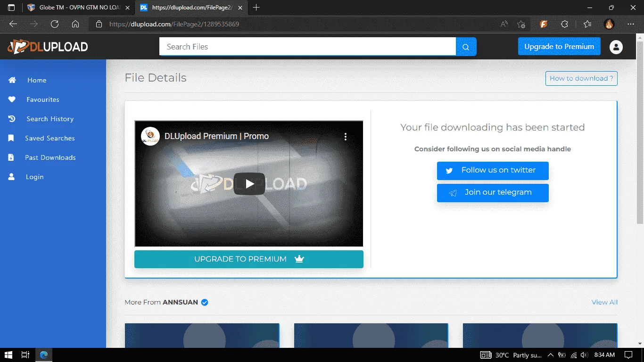Close the dlupload.com tab
This screenshot has width=644, height=362.
[x=239, y=8]
